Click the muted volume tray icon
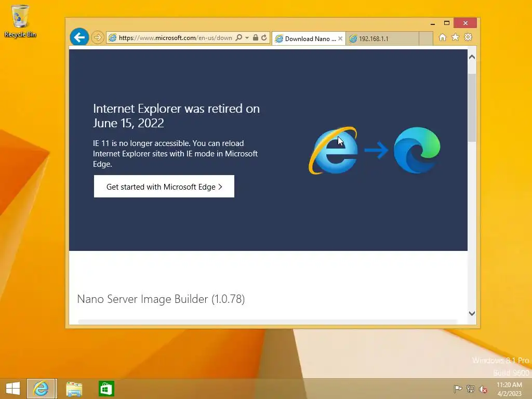The image size is (532, 399). tap(483, 389)
